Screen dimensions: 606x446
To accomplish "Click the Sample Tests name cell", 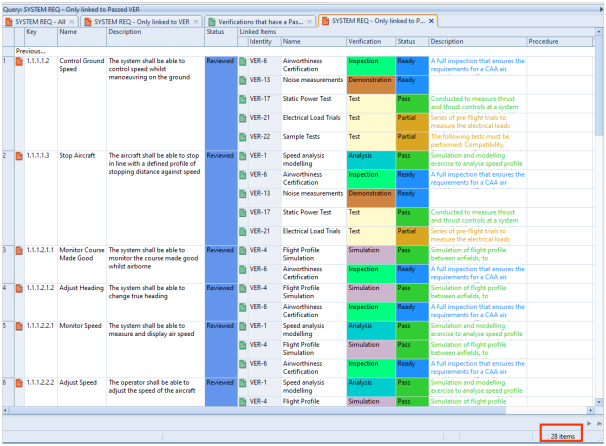I will pos(313,141).
